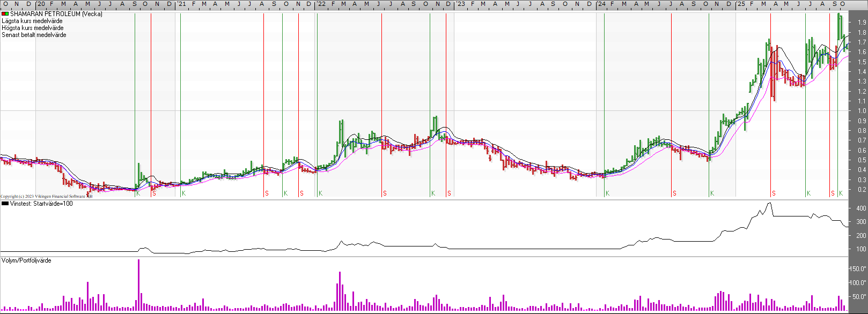Open the Vikingen Financial Software copyright text

click(46, 197)
